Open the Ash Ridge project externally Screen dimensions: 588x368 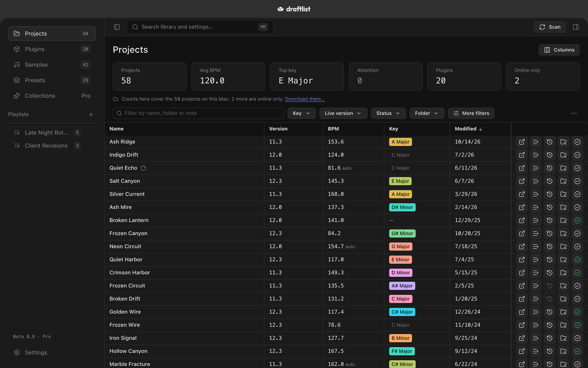coord(522,142)
